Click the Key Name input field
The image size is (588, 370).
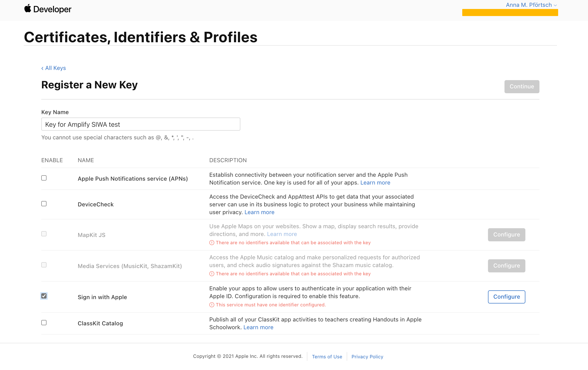coord(141,124)
